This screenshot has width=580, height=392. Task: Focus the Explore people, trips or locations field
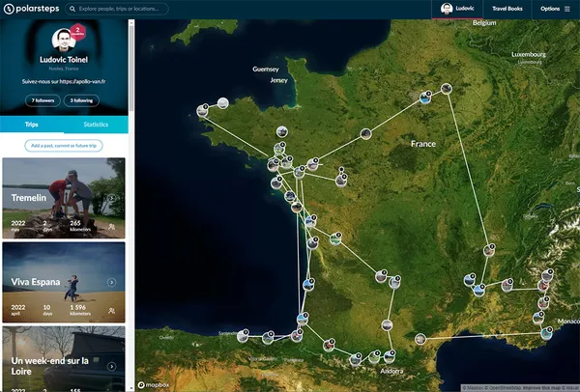pos(117,9)
